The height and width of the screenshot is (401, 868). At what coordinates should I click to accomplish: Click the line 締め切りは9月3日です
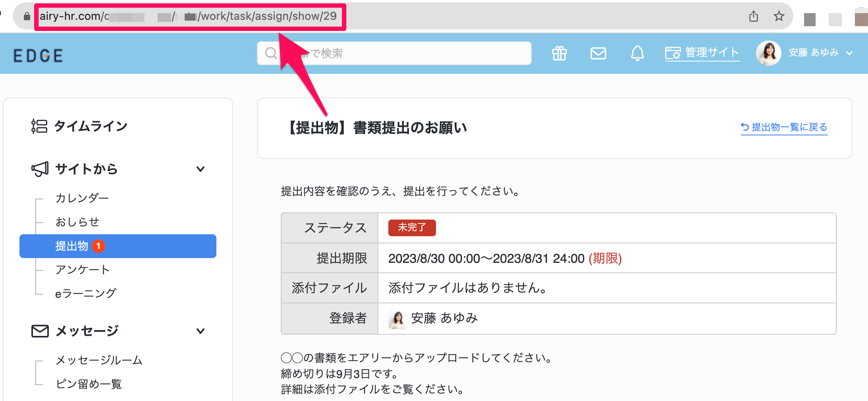pos(339,374)
